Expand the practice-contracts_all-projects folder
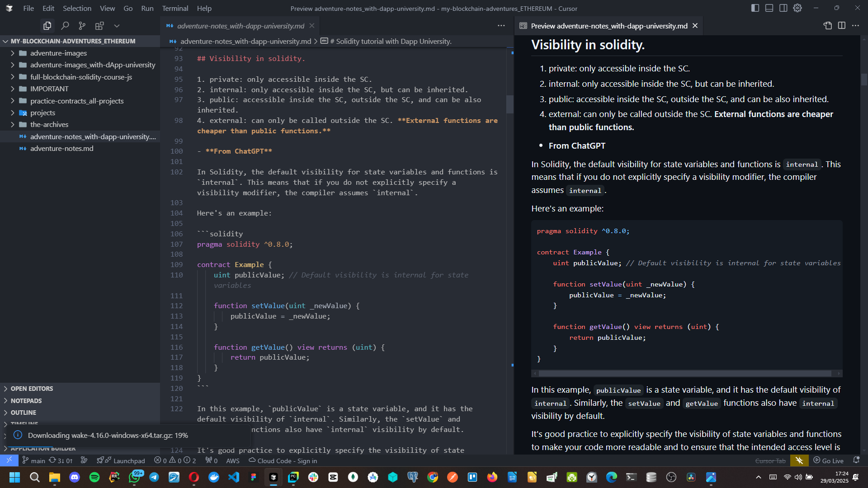 76,101
